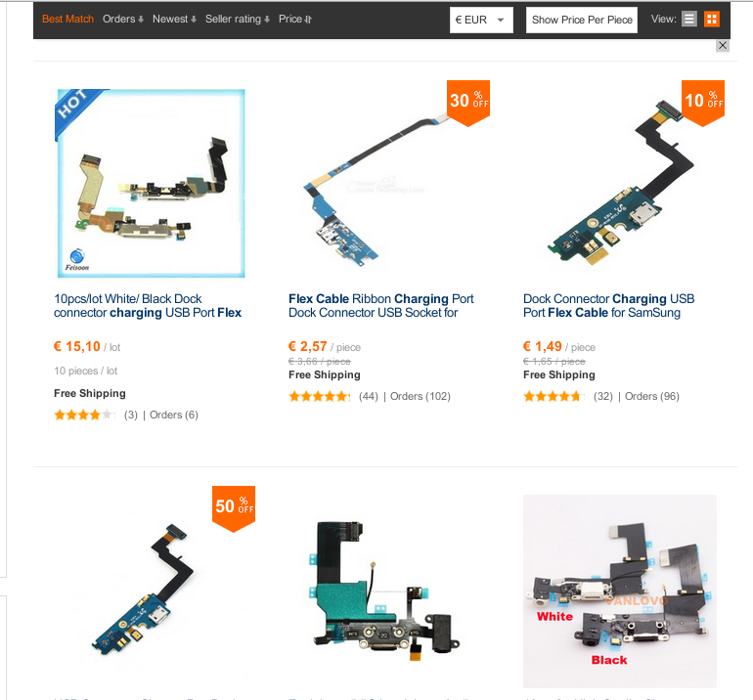View Orders (102) for Flex Cable Ribbon item
This screenshot has height=700, width=753.
[421, 397]
